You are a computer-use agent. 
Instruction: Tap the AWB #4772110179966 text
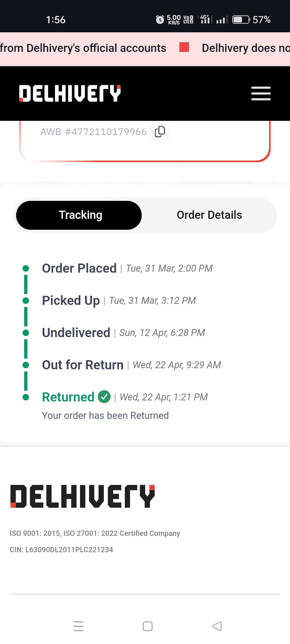pyautogui.click(x=93, y=132)
